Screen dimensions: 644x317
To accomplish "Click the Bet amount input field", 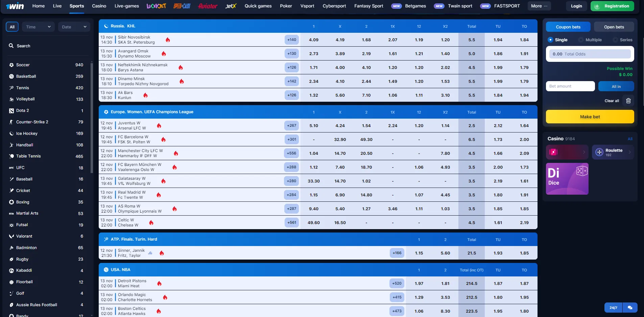I will tap(570, 86).
